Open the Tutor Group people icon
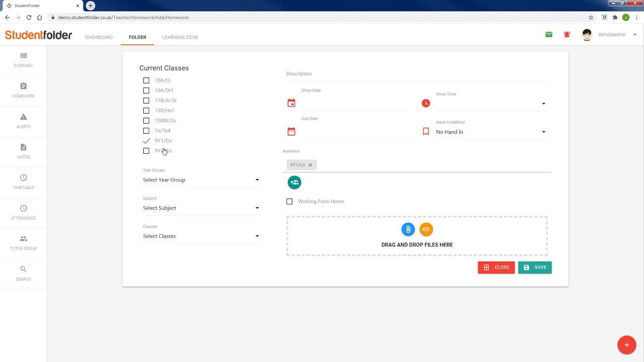This screenshot has height=362, width=644. [24, 239]
